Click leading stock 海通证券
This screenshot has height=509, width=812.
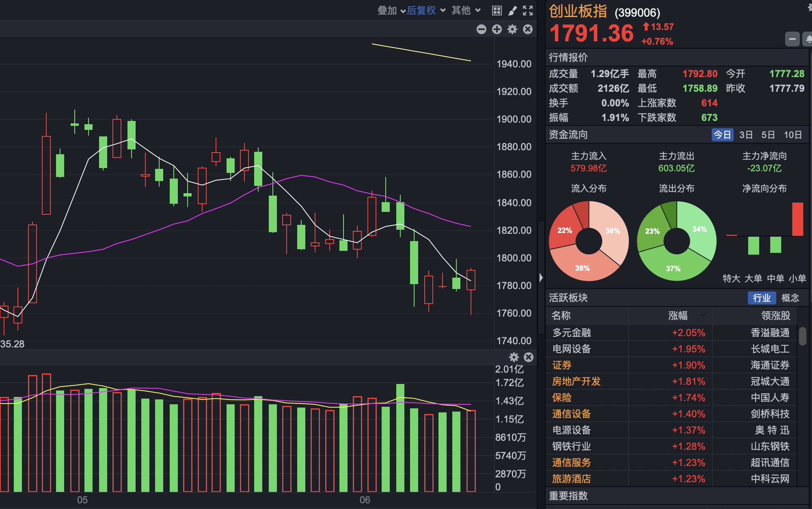770,365
